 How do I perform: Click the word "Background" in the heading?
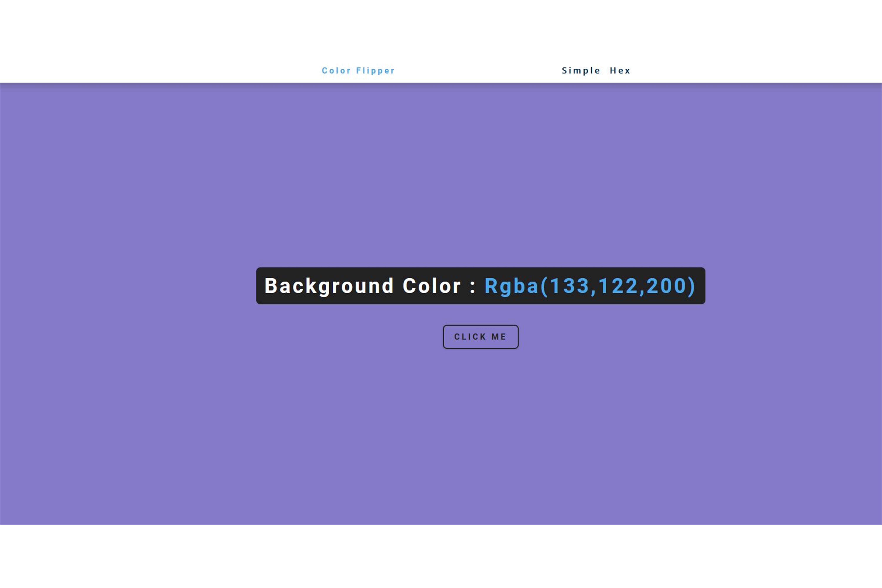pyautogui.click(x=329, y=286)
